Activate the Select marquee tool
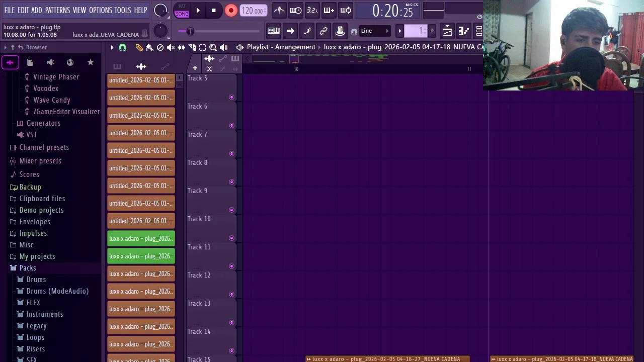This screenshot has height=362, width=644. (x=202, y=47)
